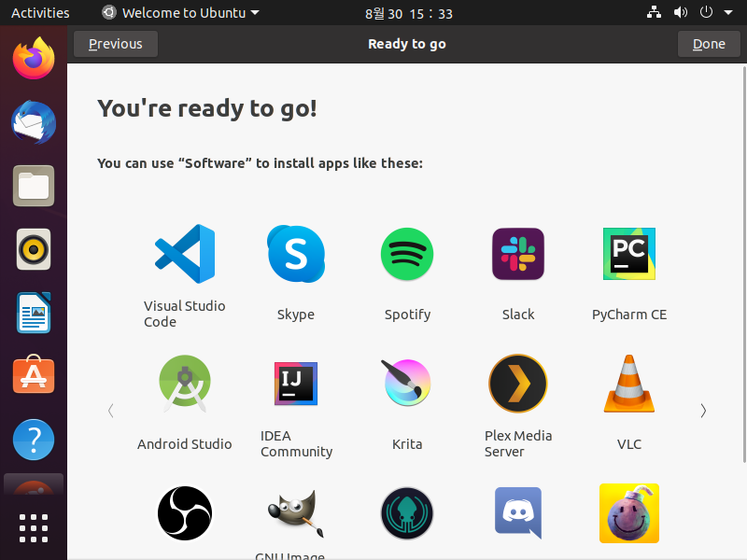The width and height of the screenshot is (747, 560).
Task: Select the GitKraken squid icon
Action: click(x=407, y=513)
